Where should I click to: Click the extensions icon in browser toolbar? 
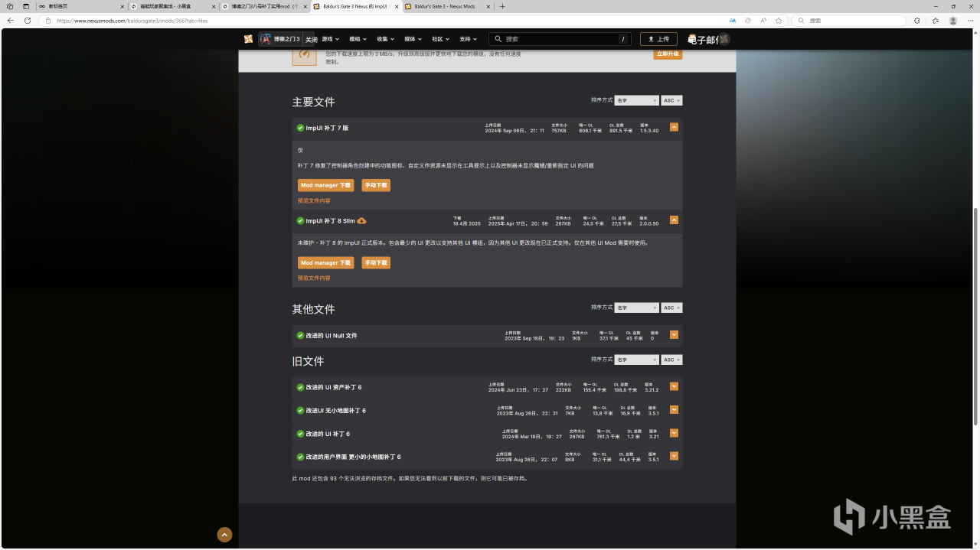tap(917, 21)
